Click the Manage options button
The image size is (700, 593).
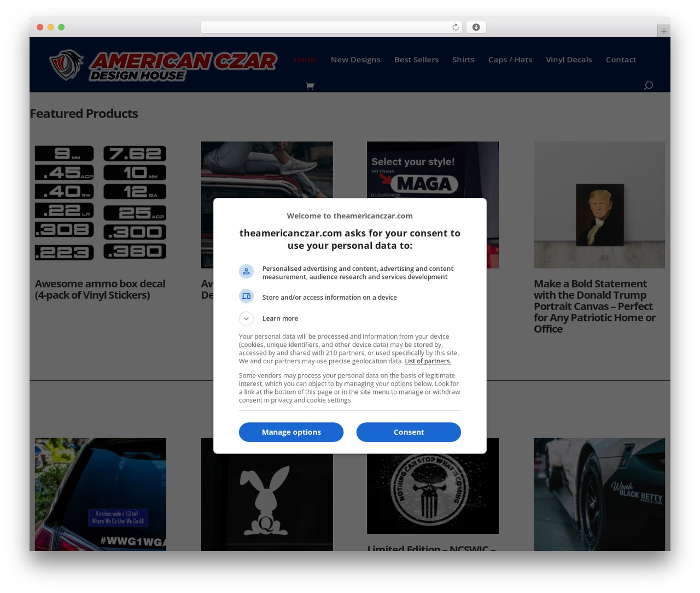coord(291,432)
